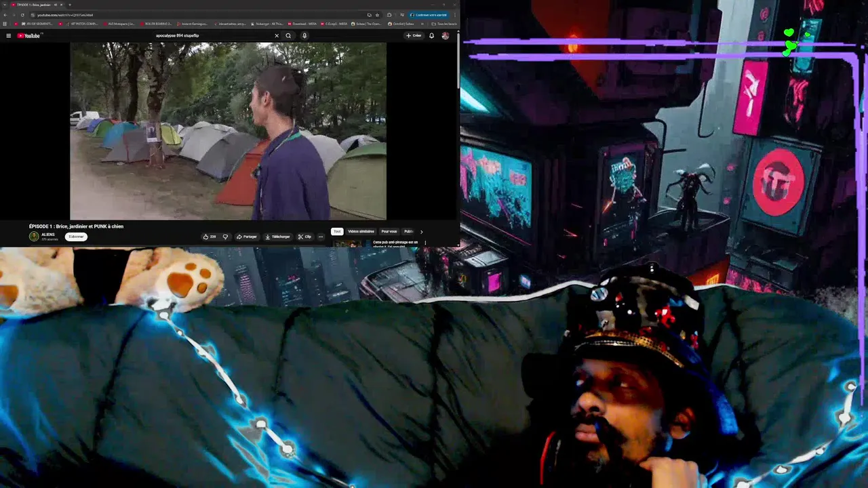This screenshot has width=868, height=488.
Task: Click the YouTube search magnifier button
Action: [x=288, y=35]
